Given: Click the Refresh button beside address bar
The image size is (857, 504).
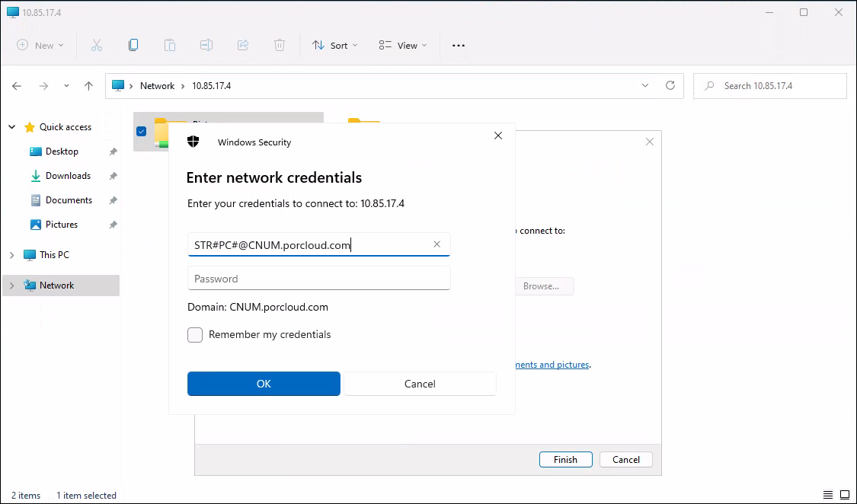Looking at the screenshot, I should pos(670,86).
